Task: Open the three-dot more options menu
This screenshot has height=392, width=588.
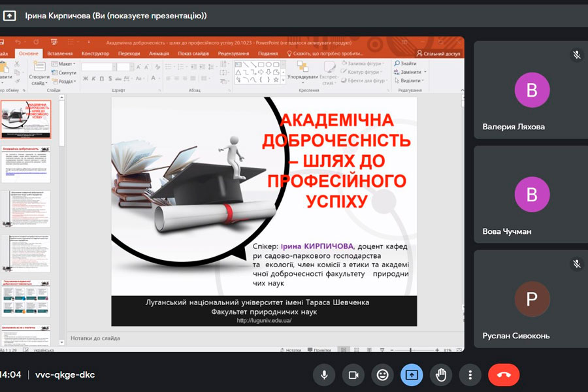Action: click(470, 374)
